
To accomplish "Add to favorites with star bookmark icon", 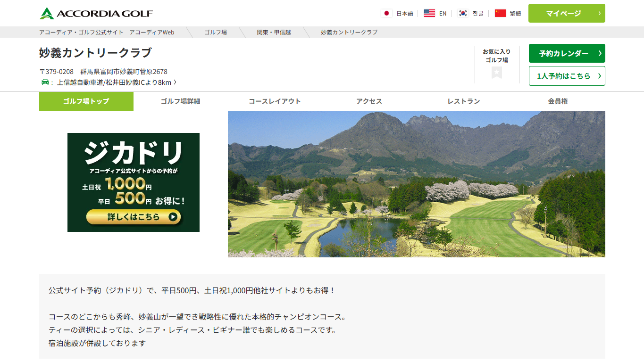I will 497,72.
